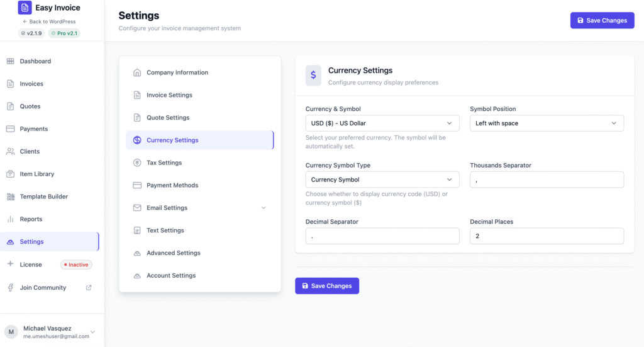Open Dashboard via its grid icon
The image size is (644, 347).
pos(10,61)
